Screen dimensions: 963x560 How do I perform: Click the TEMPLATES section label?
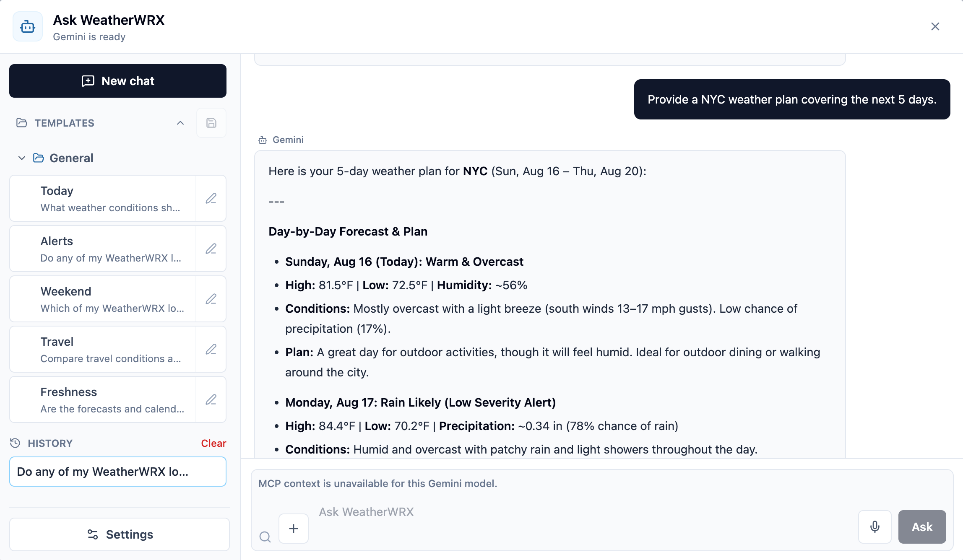click(65, 123)
